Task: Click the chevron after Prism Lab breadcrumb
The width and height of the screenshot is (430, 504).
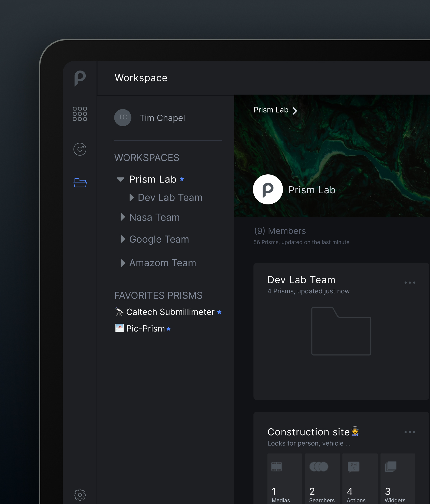Action: pyautogui.click(x=295, y=111)
